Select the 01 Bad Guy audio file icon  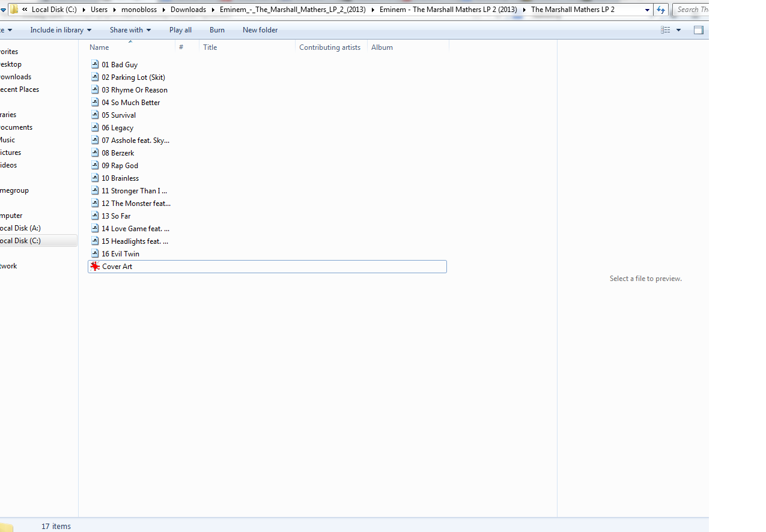[x=95, y=64]
